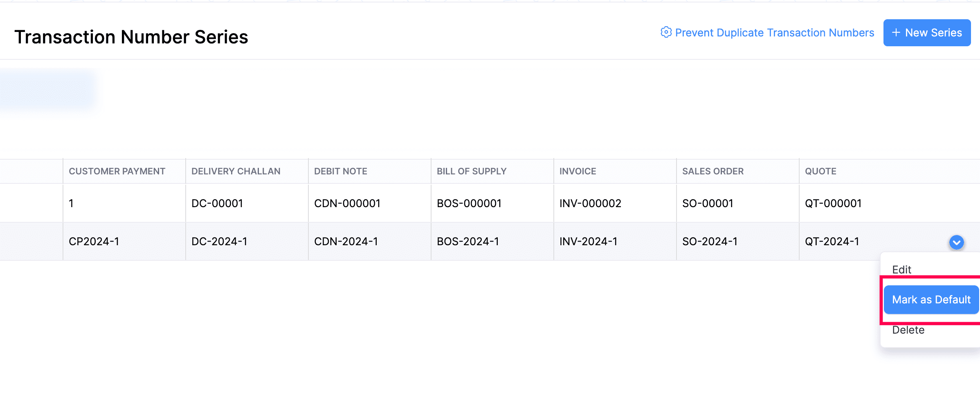Click the SO-2024-1 sales order cell
Viewport: 980px width, 393px height.
click(x=710, y=242)
